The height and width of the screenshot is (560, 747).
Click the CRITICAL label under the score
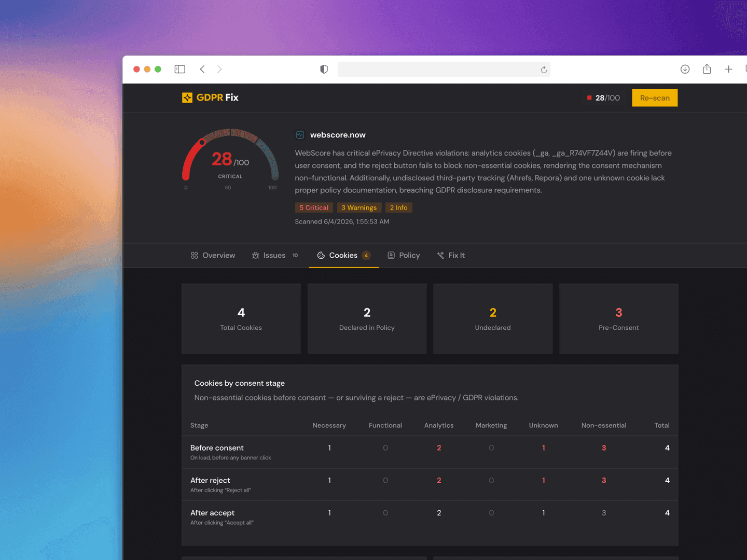point(230,176)
